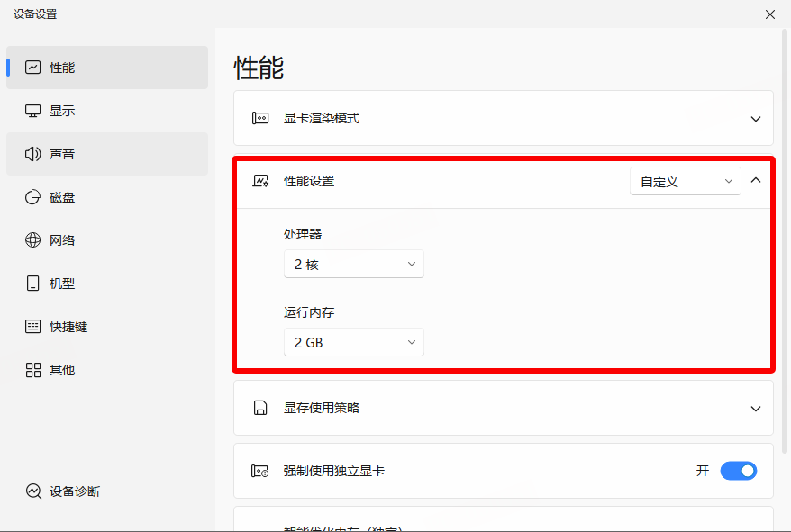The width and height of the screenshot is (791, 532).
Task: Close the 设备设置 window
Action: (x=769, y=14)
